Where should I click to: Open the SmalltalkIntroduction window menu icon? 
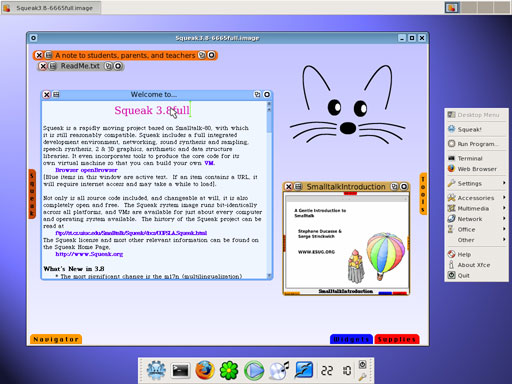(x=298, y=187)
